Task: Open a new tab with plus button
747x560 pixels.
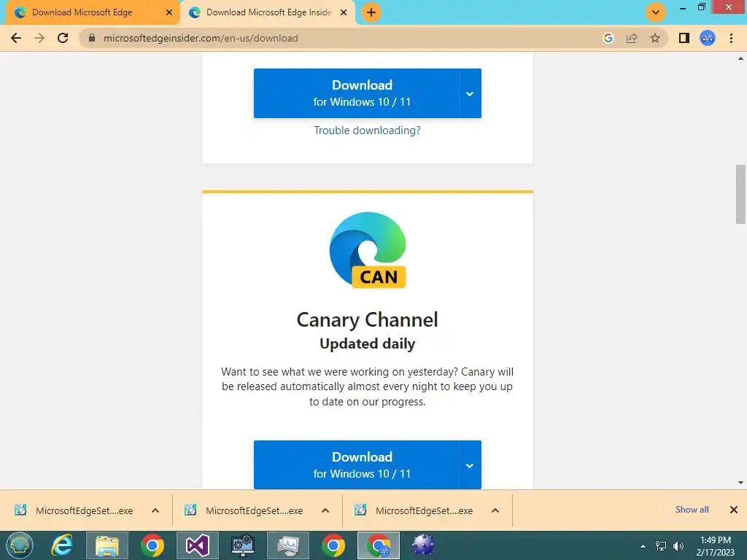Action: pos(371,12)
